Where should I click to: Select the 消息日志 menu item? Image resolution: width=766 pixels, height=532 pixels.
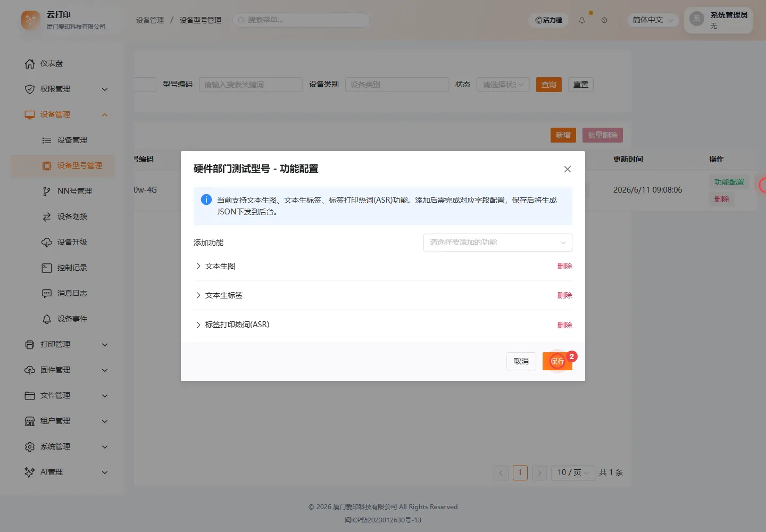(64, 294)
